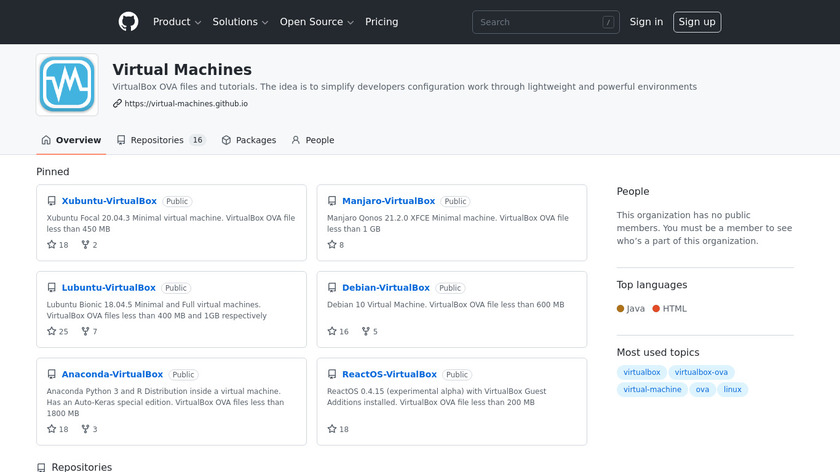Screen dimensions: 840x472
Task: Click the GitHub logo icon
Action: click(128, 22)
